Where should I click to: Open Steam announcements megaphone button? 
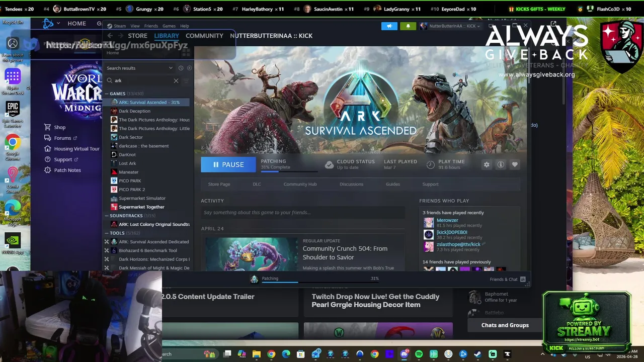pos(389,26)
